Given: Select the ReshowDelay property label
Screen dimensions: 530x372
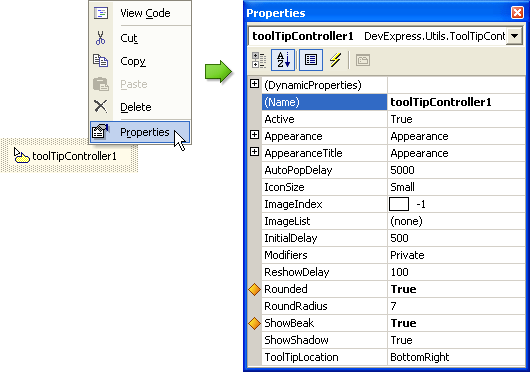Looking at the screenshot, I should pyautogui.click(x=296, y=272).
